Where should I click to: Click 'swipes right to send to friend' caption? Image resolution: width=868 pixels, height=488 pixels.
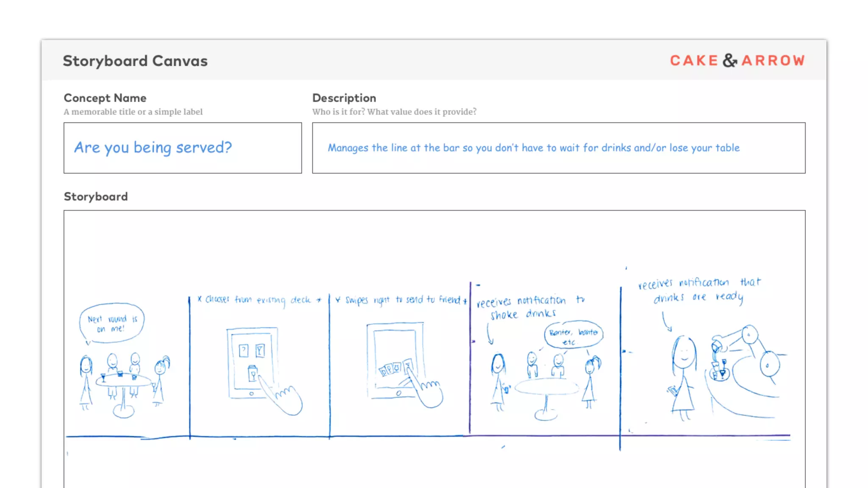tap(402, 300)
